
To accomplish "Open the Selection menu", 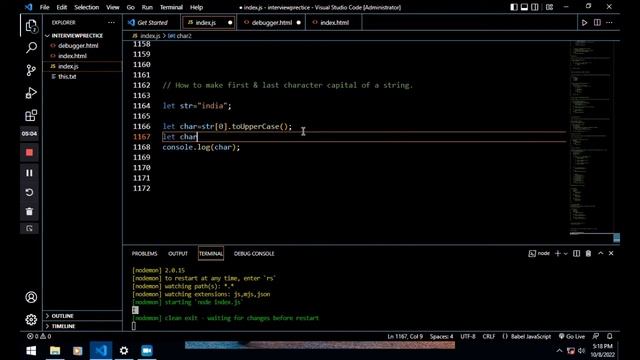I will coord(87,7).
